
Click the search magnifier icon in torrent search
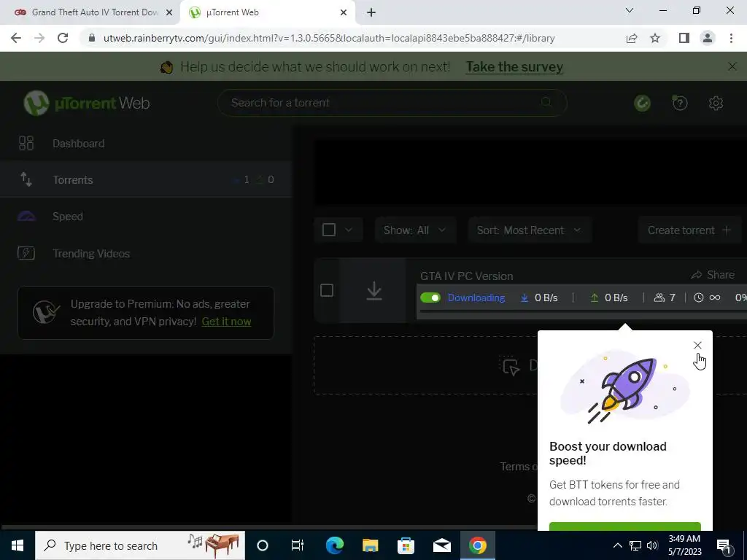click(546, 102)
